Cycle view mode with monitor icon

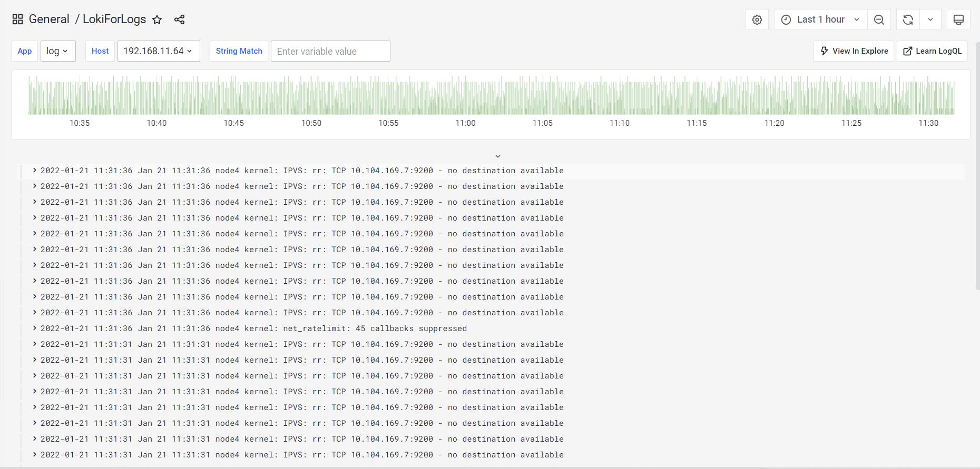[958, 19]
